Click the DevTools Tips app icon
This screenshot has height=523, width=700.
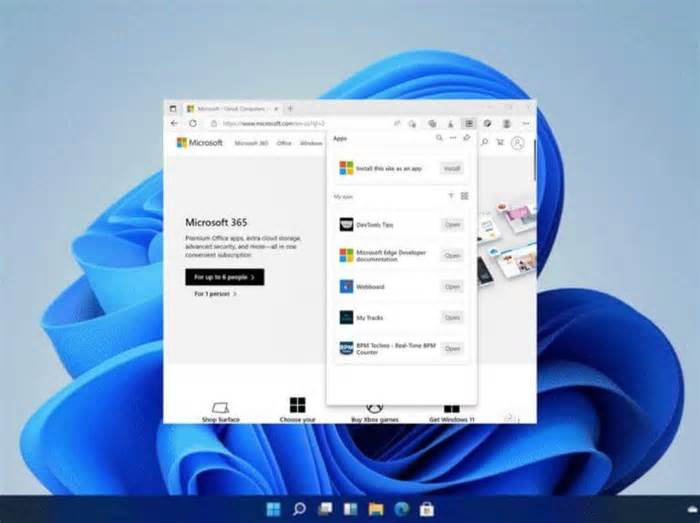click(x=346, y=224)
